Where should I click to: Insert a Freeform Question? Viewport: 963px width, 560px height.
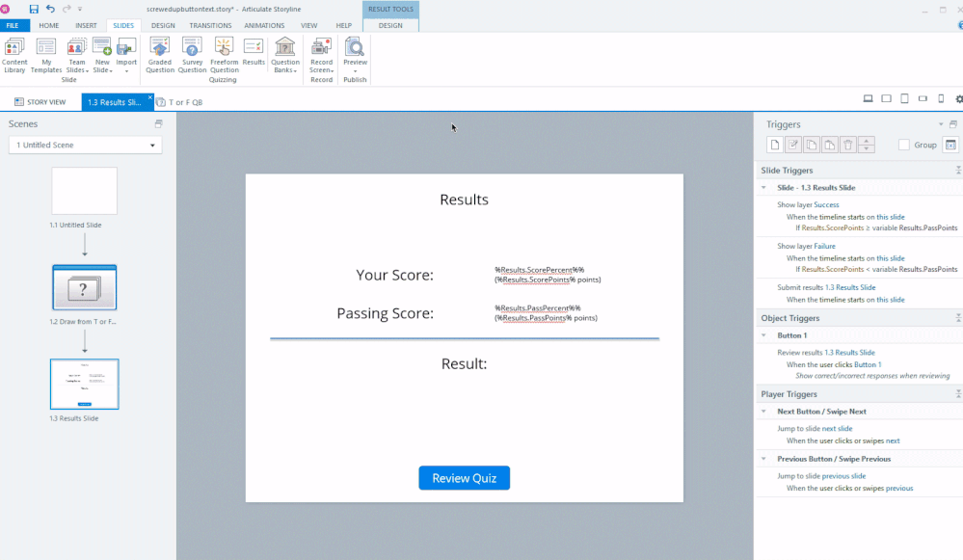pyautogui.click(x=225, y=55)
